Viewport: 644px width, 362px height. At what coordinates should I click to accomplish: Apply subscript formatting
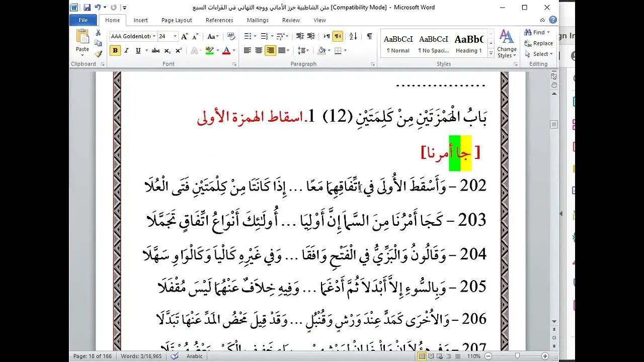coord(168,50)
